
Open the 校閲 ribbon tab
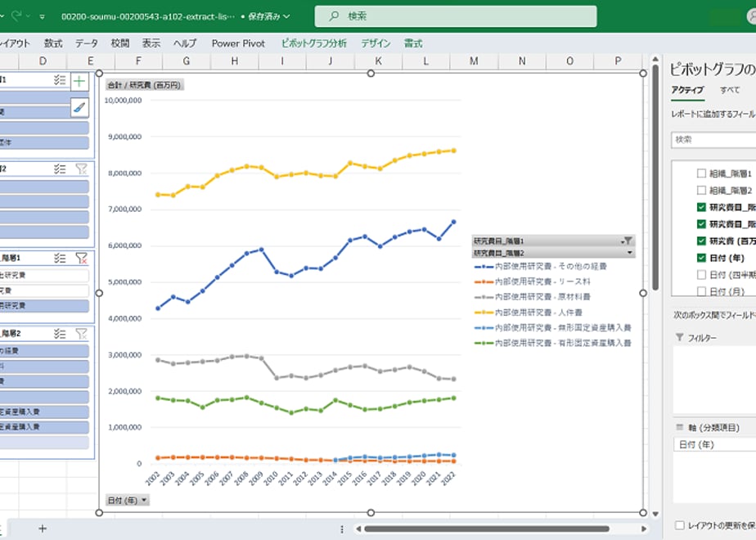tap(120, 43)
